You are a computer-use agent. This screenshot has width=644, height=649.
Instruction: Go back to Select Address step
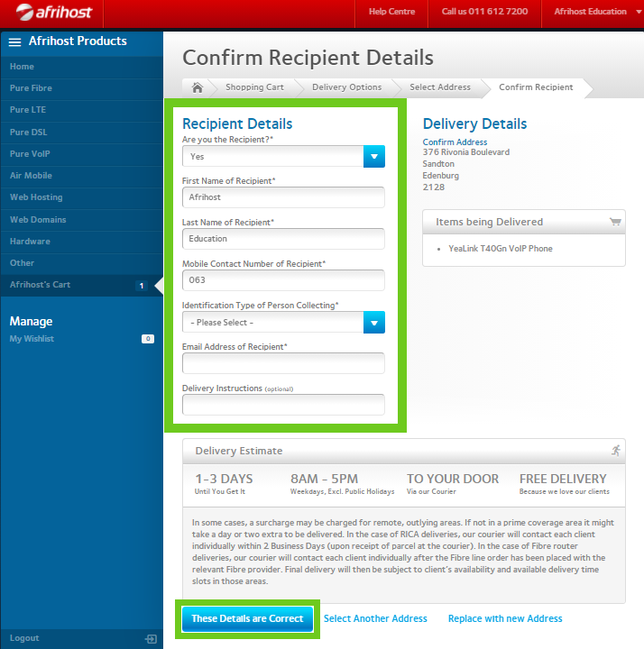439,87
